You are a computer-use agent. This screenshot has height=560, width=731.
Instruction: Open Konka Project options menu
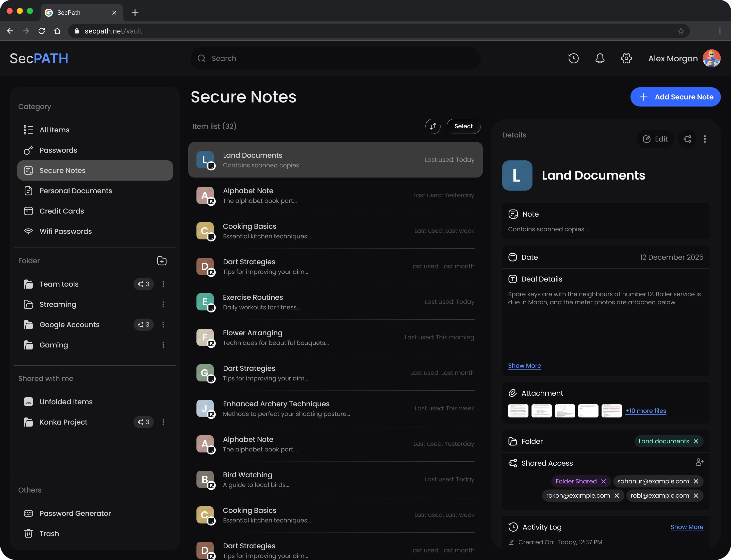point(163,422)
